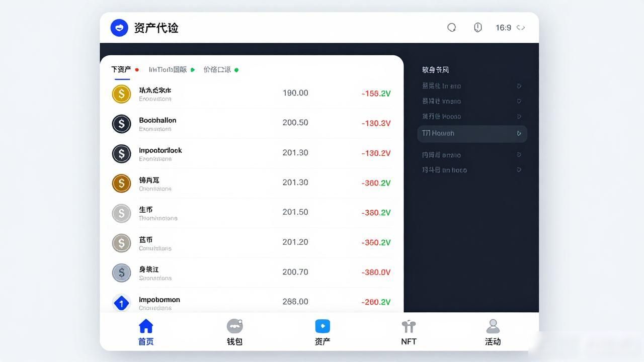Click the gold coin icon in 190.00 row
The width and height of the screenshot is (644, 362).
[x=121, y=94]
